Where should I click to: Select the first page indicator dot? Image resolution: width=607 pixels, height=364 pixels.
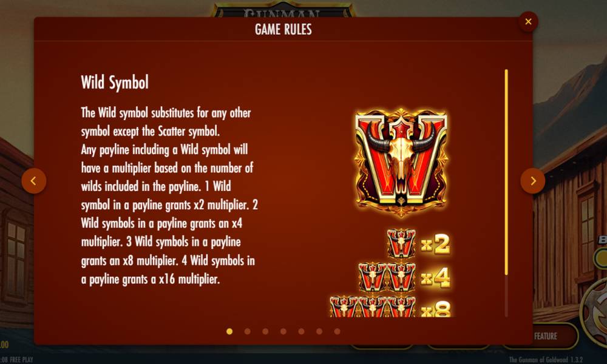tap(229, 331)
